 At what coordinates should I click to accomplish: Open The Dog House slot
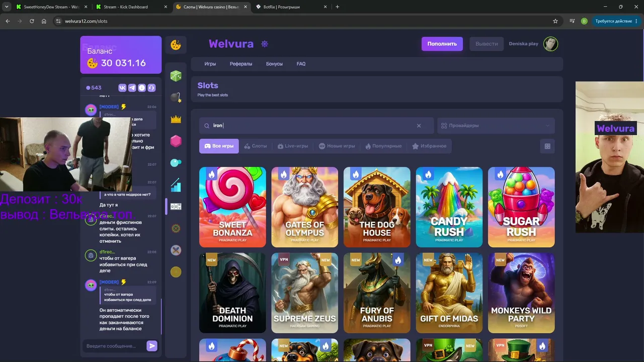click(x=377, y=207)
